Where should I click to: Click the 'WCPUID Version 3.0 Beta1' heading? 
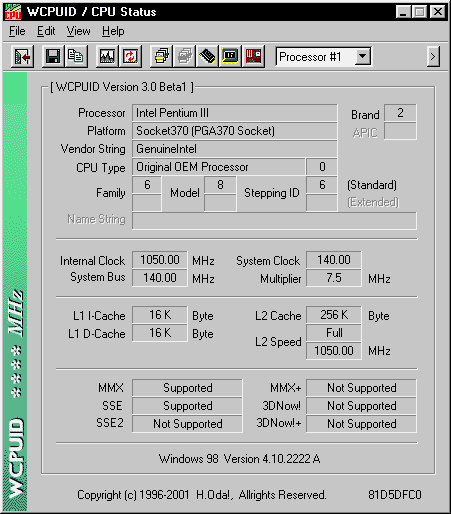122,87
